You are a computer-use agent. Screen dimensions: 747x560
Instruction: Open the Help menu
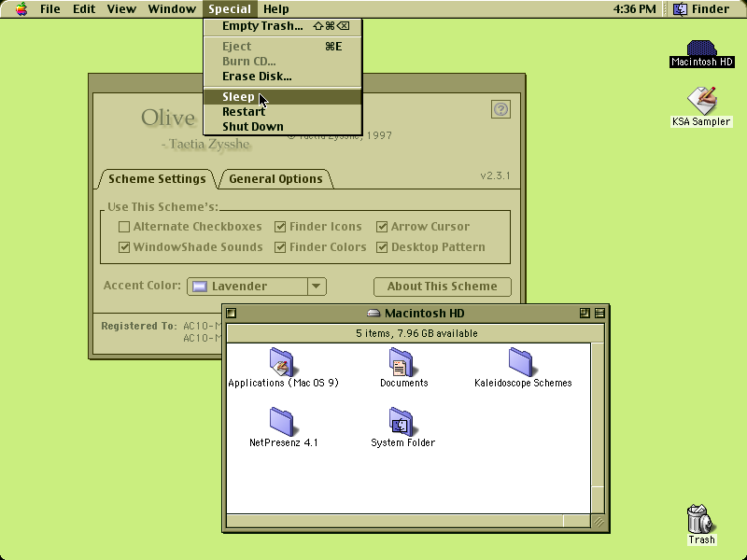276,9
